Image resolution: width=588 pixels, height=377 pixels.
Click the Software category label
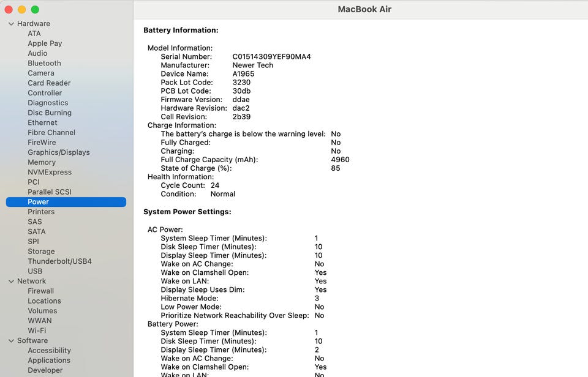pos(32,341)
